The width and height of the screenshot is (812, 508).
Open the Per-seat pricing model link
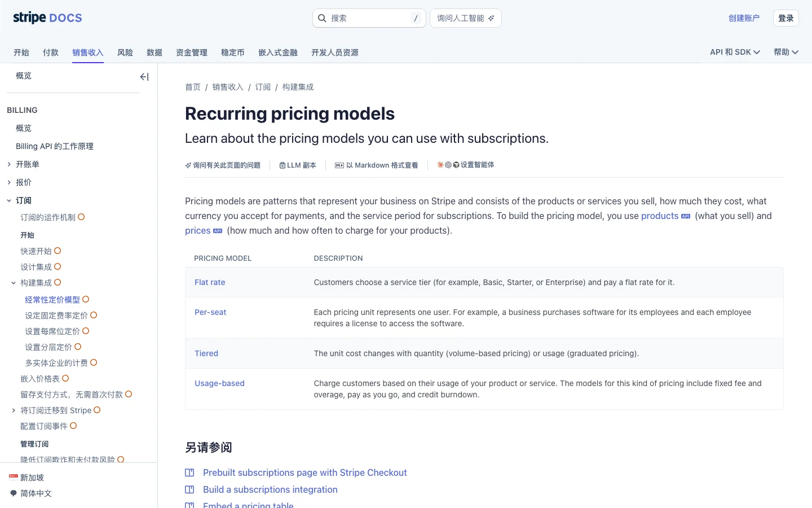point(210,312)
